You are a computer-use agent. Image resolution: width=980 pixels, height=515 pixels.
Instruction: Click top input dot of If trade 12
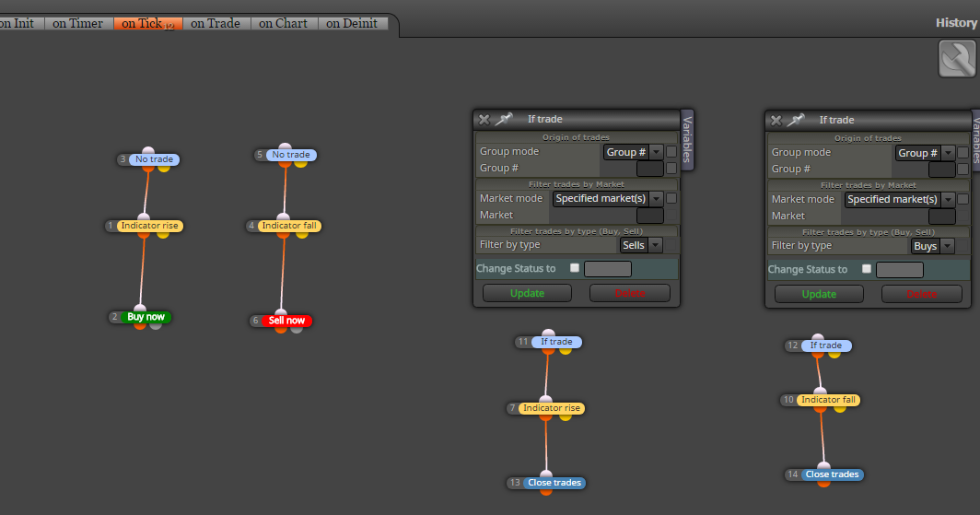pyautogui.click(x=818, y=338)
